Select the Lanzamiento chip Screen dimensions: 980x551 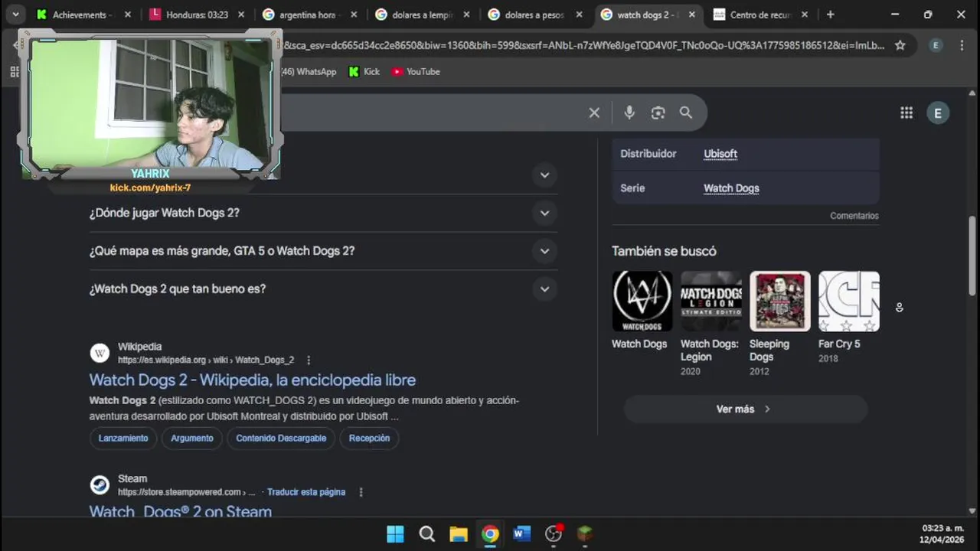coord(123,439)
